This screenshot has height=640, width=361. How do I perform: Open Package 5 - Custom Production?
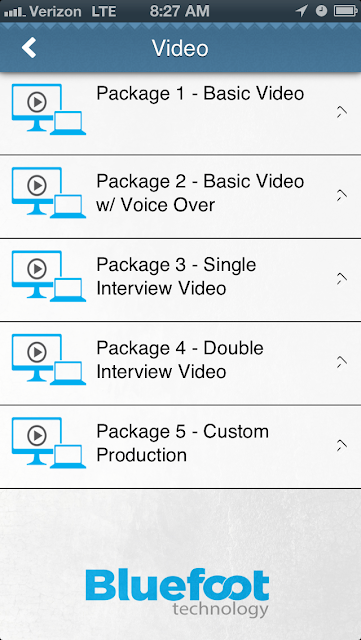coord(180,447)
